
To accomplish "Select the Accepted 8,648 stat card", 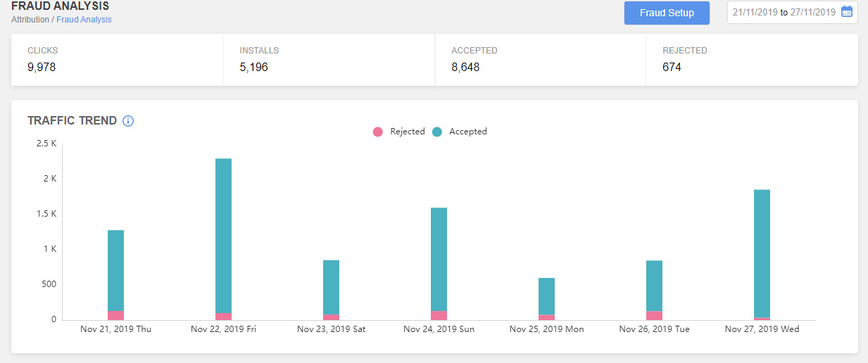I will click(540, 60).
